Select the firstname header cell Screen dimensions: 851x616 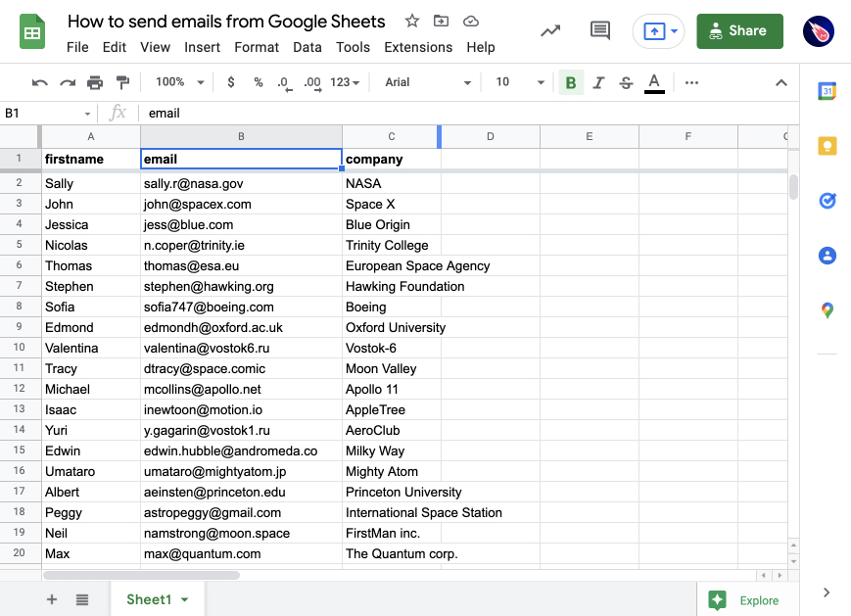91,159
